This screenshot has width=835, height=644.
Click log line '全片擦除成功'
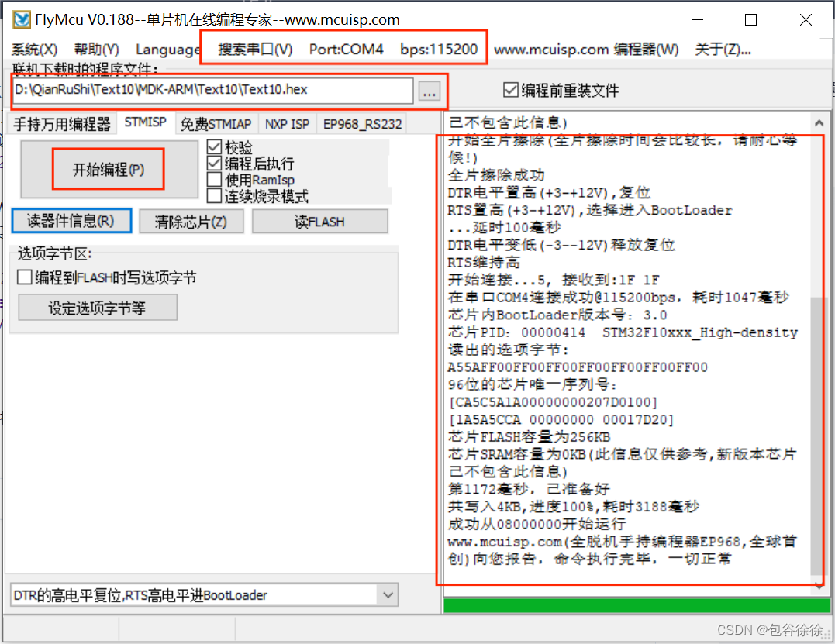point(495,175)
